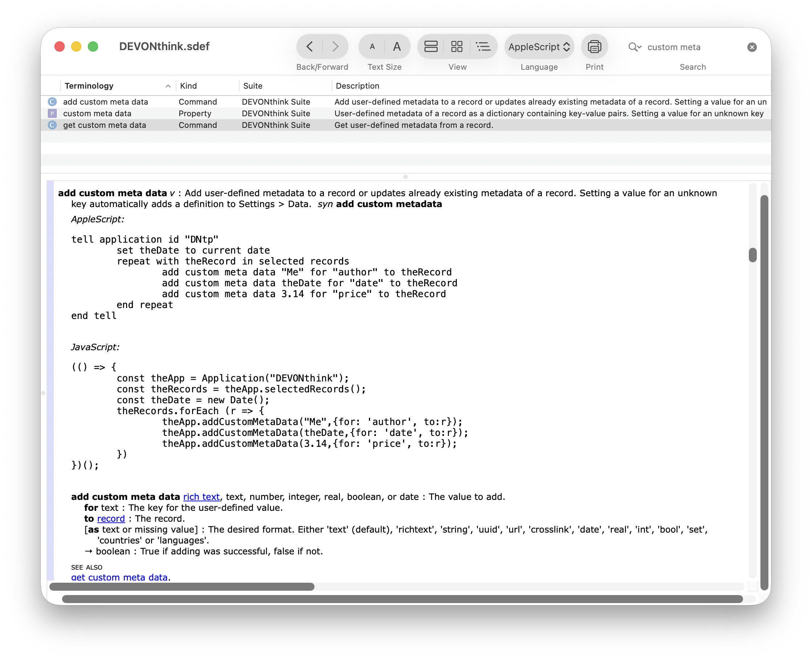Open the rich text link
Viewport: 812px width, 659px height.
pyautogui.click(x=201, y=497)
